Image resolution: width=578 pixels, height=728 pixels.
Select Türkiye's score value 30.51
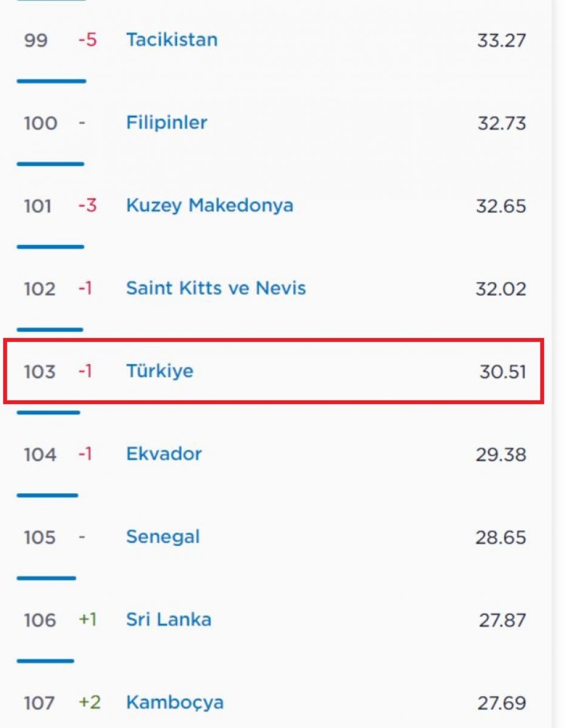pyautogui.click(x=502, y=371)
